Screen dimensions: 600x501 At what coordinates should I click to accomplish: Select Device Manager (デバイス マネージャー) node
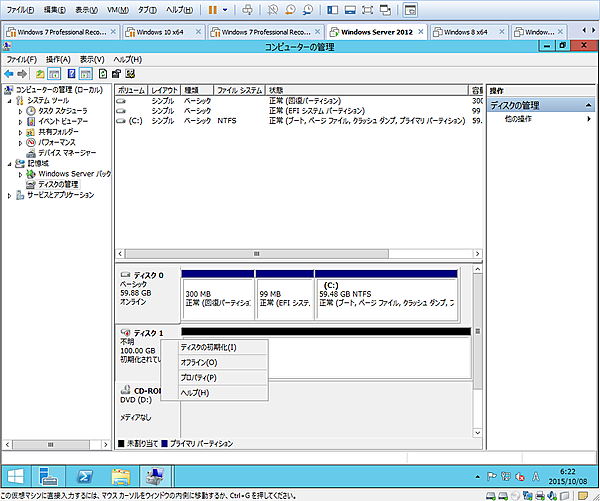point(67,152)
